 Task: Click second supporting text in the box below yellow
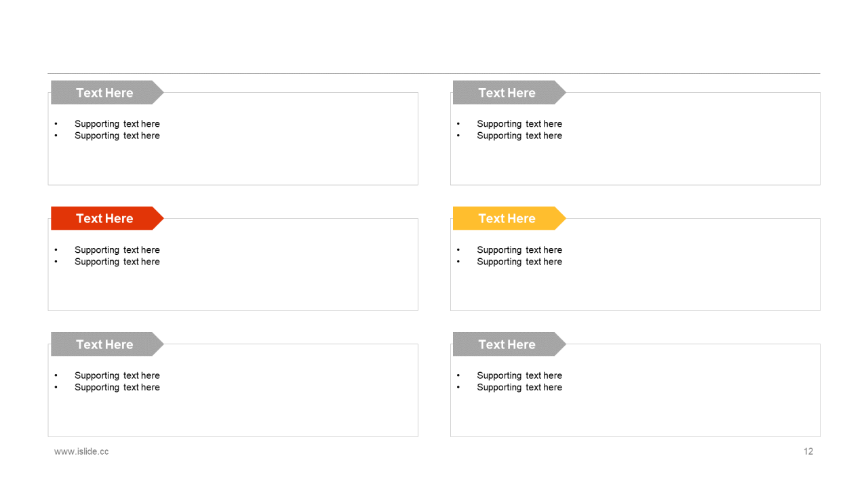click(x=519, y=388)
